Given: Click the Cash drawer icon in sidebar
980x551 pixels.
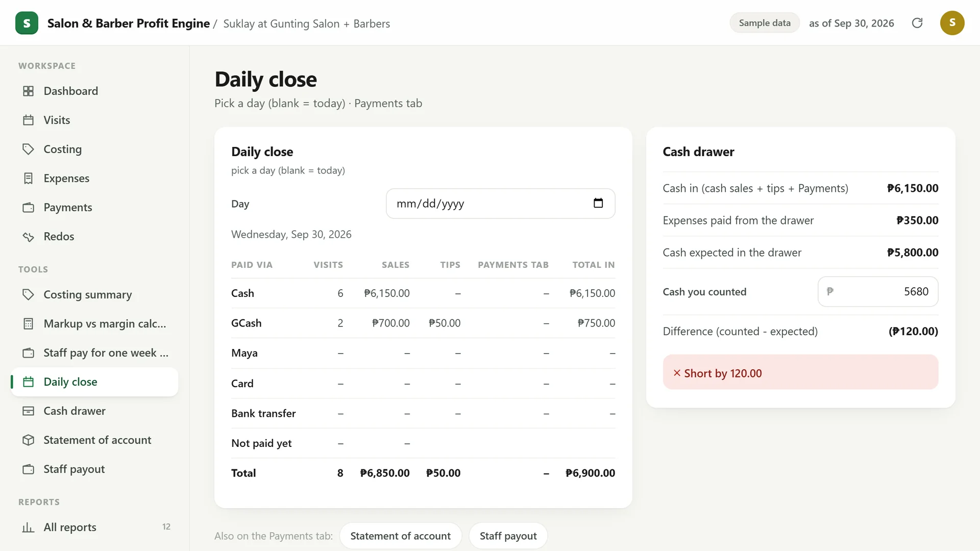Looking at the screenshot, I should pos(29,411).
